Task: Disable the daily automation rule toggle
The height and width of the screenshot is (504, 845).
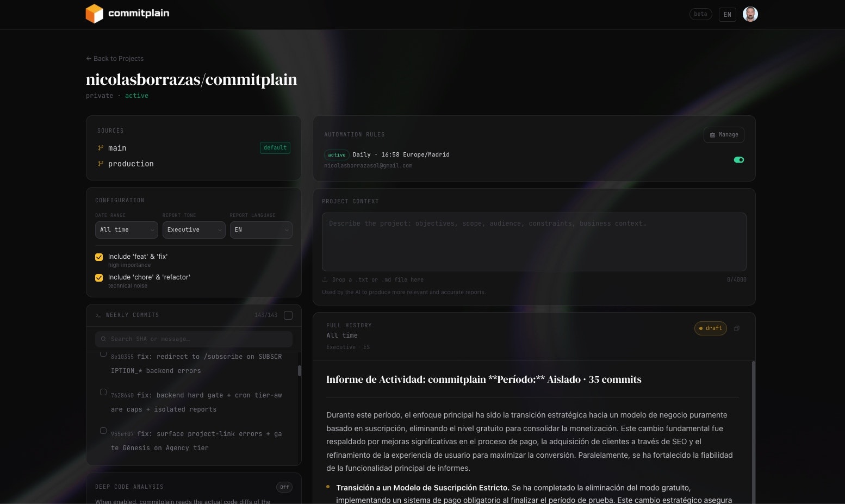Action: [738, 159]
